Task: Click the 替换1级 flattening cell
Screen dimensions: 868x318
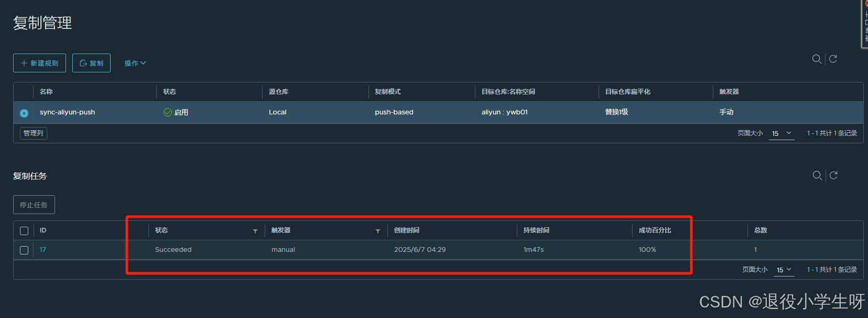Action: coord(616,112)
